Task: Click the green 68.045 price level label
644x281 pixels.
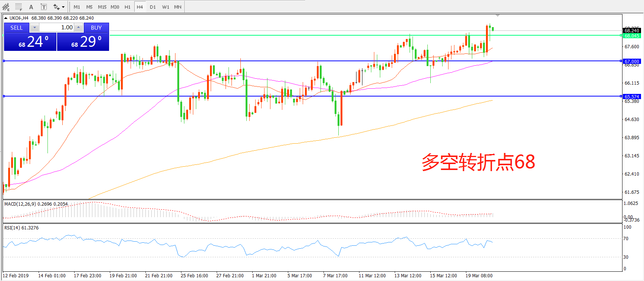Action: [x=631, y=36]
